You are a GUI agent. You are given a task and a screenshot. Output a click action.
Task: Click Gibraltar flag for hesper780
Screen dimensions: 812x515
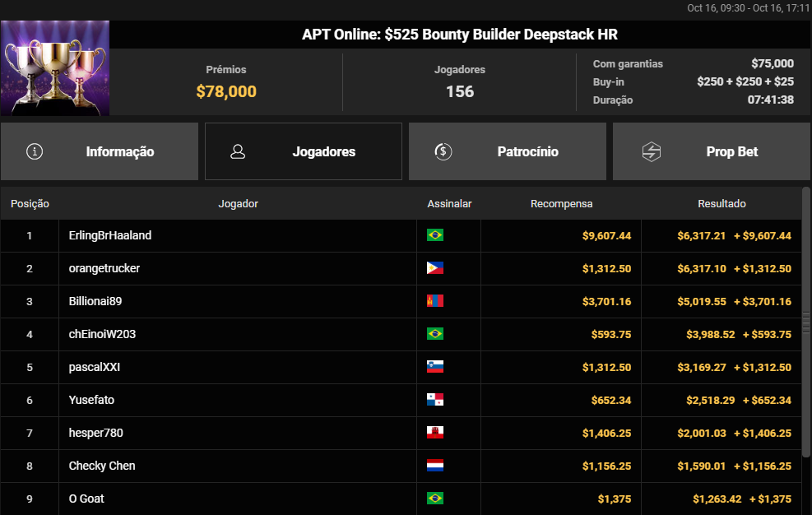point(435,433)
